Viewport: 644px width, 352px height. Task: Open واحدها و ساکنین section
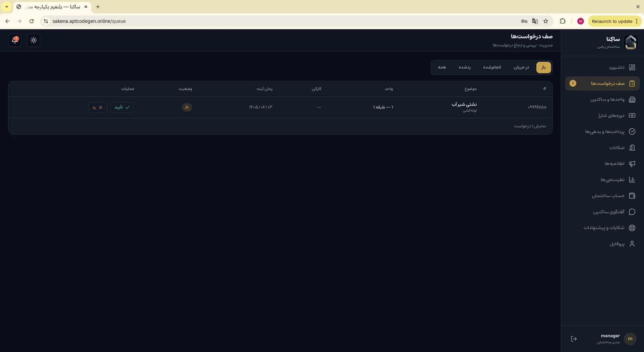pos(602,99)
